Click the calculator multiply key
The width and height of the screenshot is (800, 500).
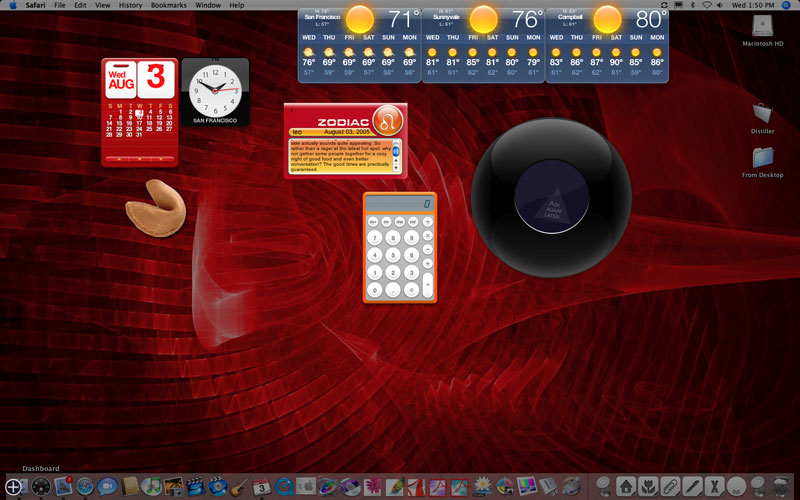428,235
